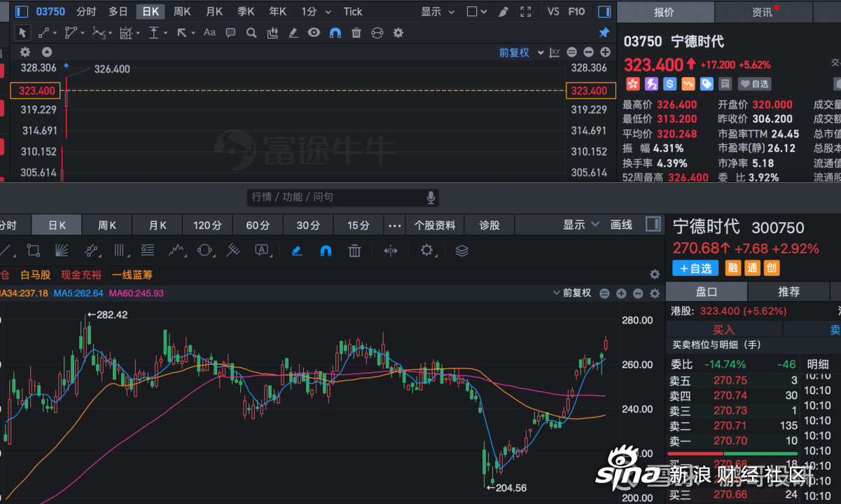
Task: Click the trash icon in the lower toolbar
Action: point(355,251)
